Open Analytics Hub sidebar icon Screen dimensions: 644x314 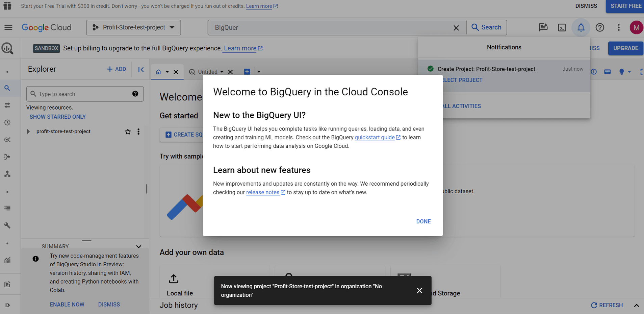(7, 140)
